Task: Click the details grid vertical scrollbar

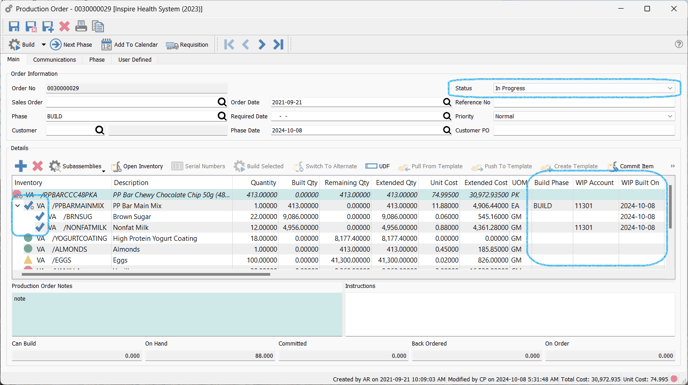Action: coord(670,206)
